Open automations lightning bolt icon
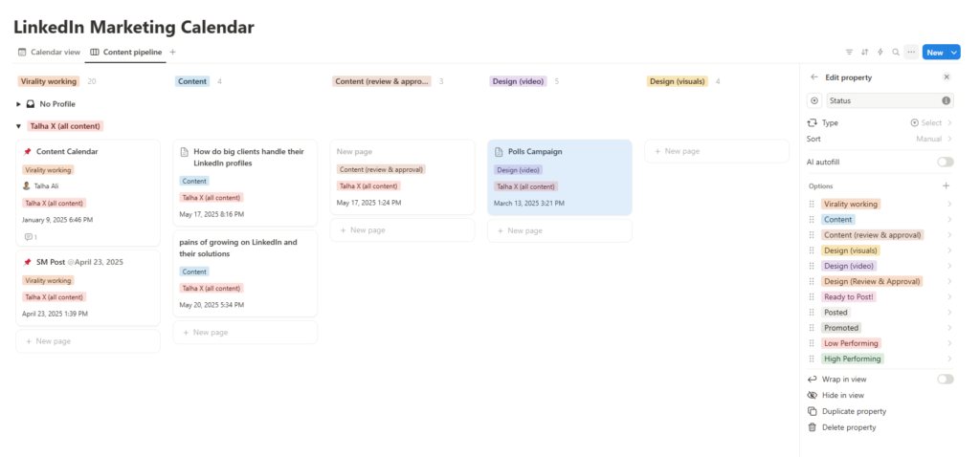980x457 pixels. (880, 53)
